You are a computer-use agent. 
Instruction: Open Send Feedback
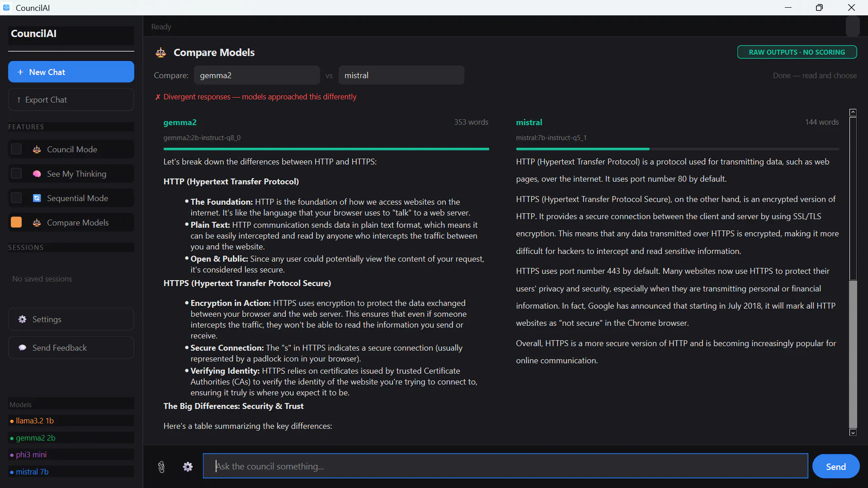71,348
